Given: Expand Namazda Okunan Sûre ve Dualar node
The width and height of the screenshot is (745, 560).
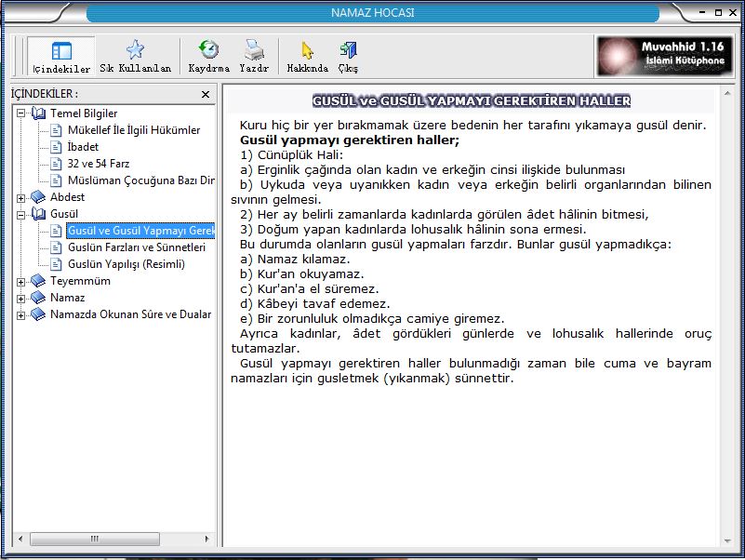Looking at the screenshot, I should click(x=20, y=315).
